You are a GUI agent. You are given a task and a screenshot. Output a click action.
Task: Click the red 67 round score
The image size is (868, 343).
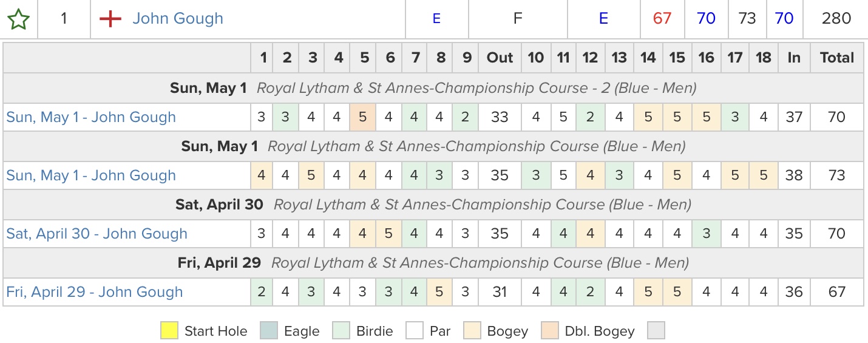[662, 19]
